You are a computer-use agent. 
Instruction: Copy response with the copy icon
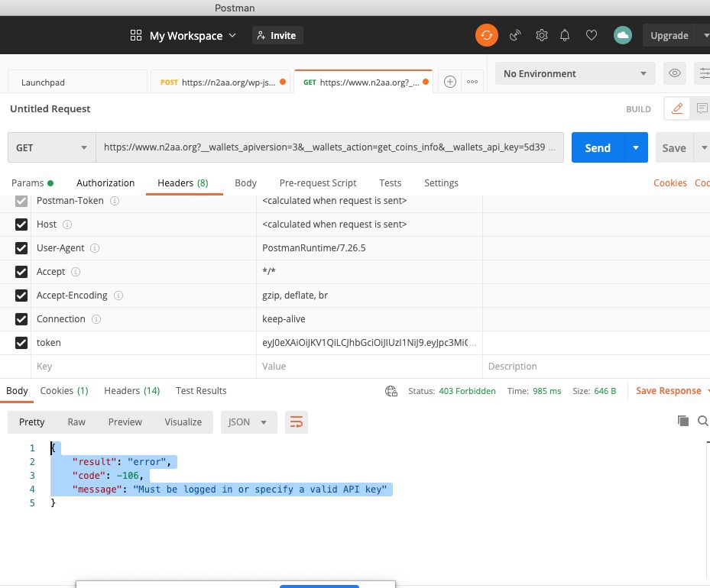[x=682, y=421]
